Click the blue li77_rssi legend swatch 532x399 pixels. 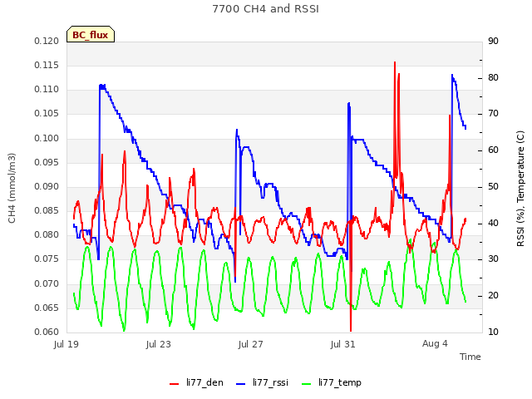pyautogui.click(x=240, y=384)
